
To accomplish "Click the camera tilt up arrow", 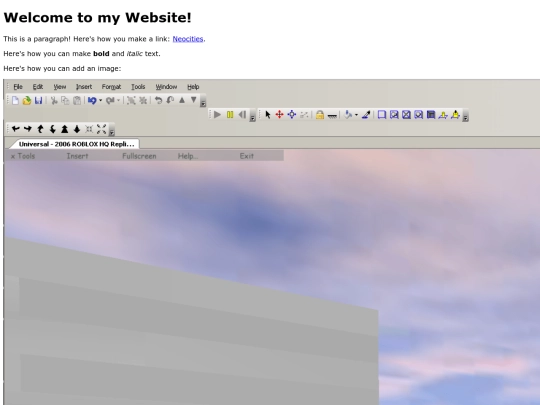I will point(40,129).
